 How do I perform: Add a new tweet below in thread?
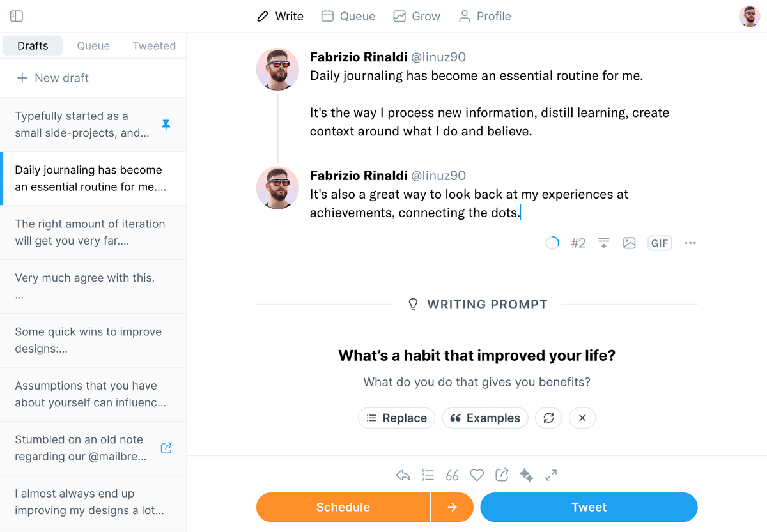tap(603, 243)
